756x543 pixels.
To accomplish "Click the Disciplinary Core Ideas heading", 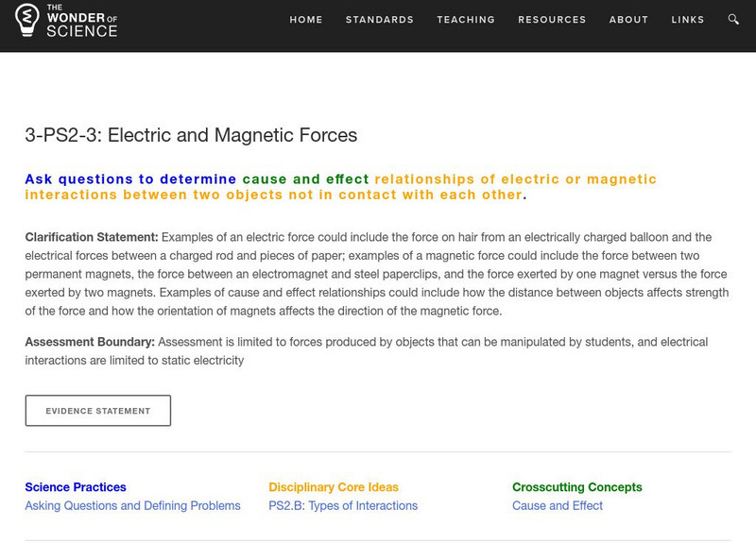I will tap(334, 487).
